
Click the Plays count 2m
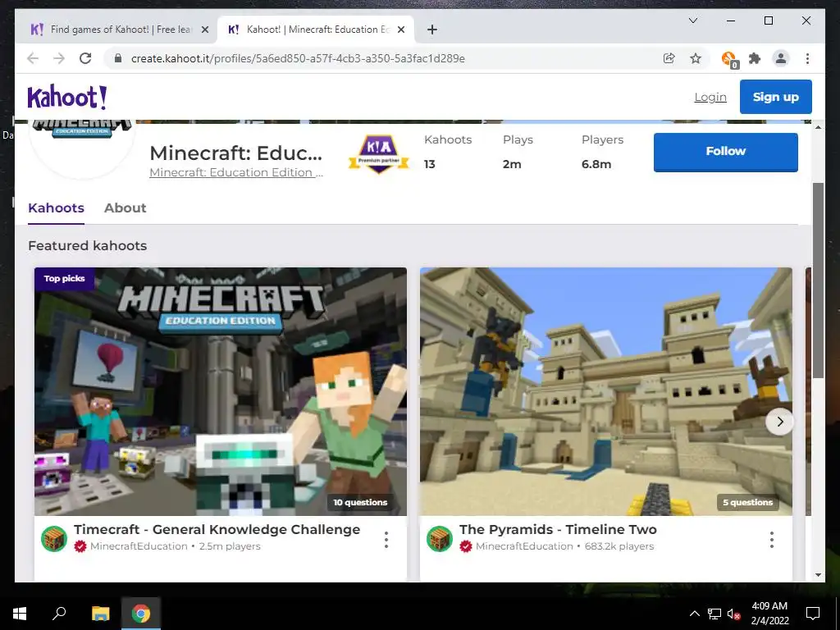click(512, 164)
